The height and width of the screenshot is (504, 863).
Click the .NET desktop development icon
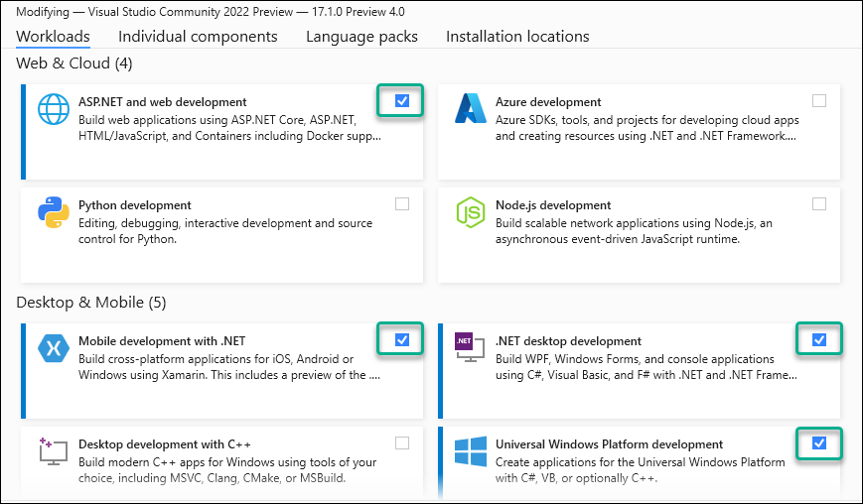tap(470, 345)
